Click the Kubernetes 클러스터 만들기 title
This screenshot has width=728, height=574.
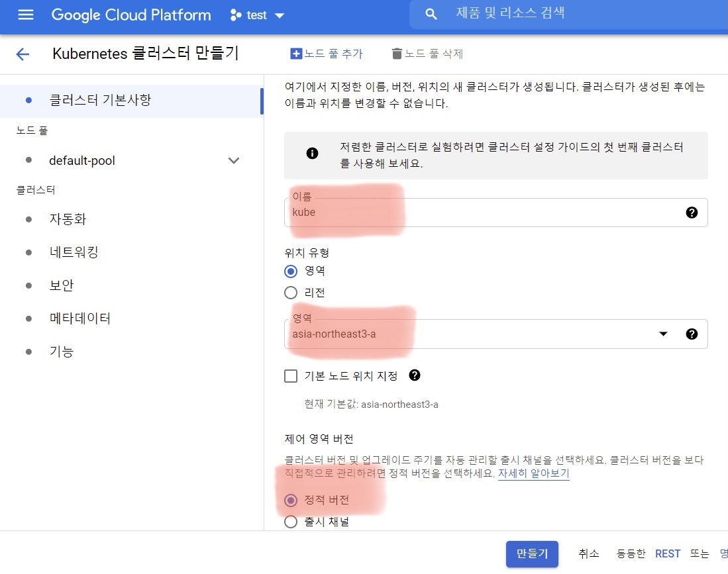tap(145, 54)
